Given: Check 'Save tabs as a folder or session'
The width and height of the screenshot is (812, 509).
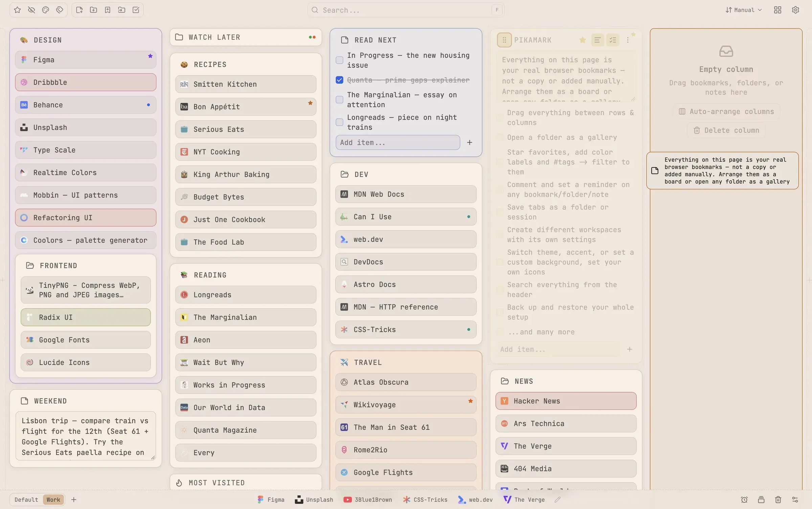Looking at the screenshot, I should (499, 212).
